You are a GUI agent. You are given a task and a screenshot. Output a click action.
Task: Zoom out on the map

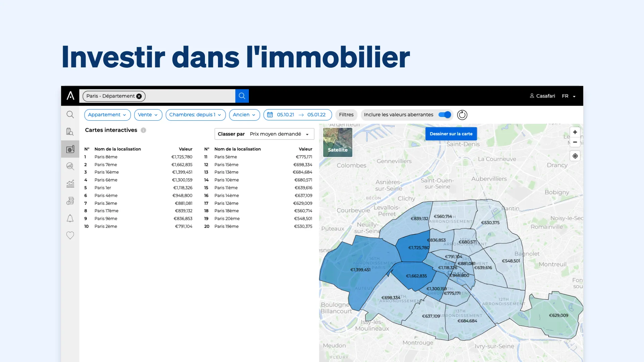tap(575, 142)
